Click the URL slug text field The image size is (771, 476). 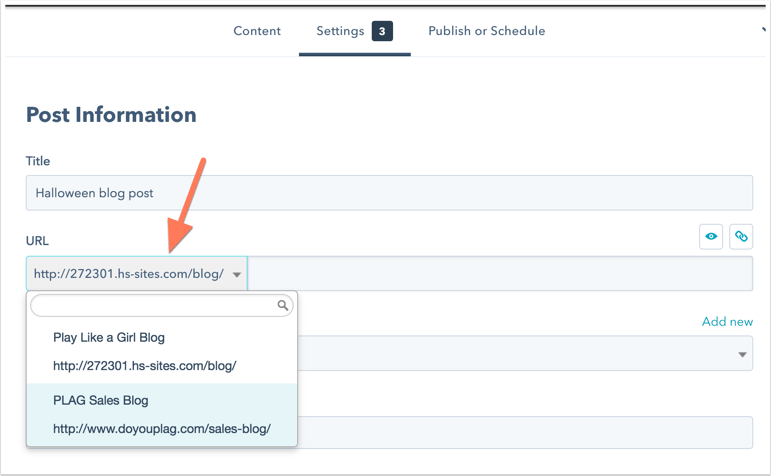point(500,273)
